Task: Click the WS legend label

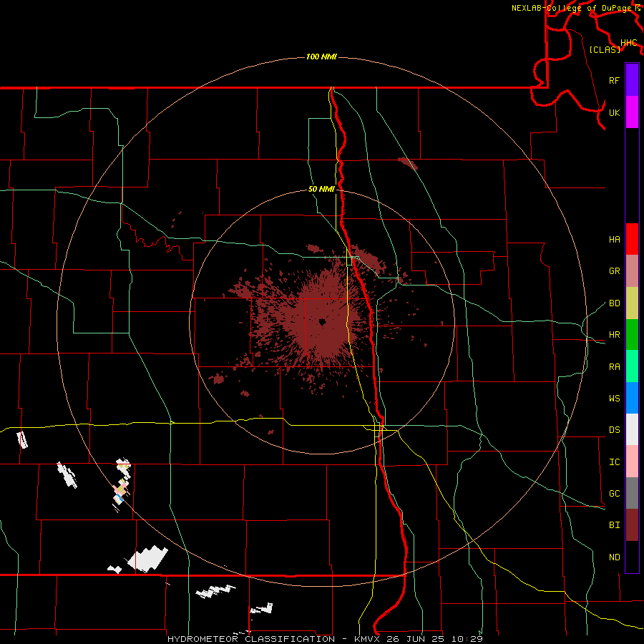Action: tap(614, 399)
